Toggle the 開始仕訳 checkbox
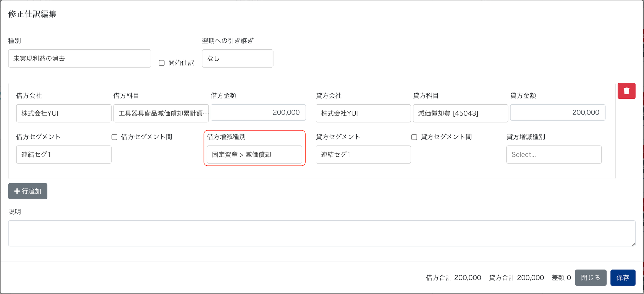This screenshot has width=644, height=294. tap(162, 63)
